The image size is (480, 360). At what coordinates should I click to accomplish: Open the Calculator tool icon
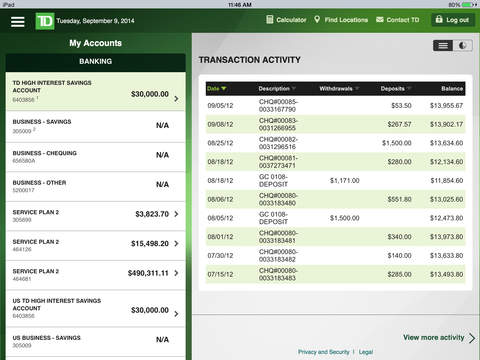[x=270, y=20]
